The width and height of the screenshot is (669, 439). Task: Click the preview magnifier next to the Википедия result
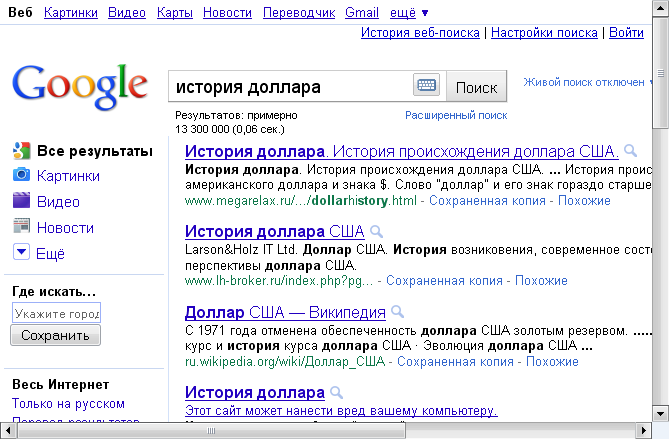click(397, 312)
